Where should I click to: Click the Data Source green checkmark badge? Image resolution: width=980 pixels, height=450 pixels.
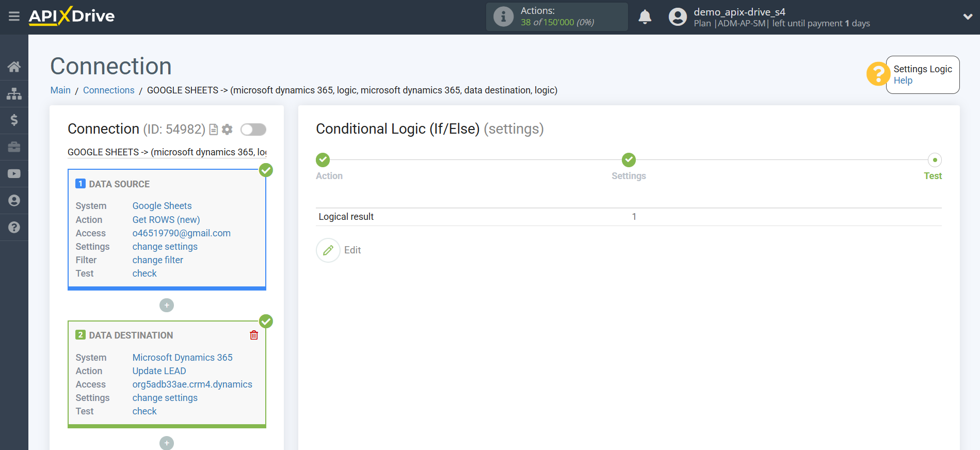[266, 170]
